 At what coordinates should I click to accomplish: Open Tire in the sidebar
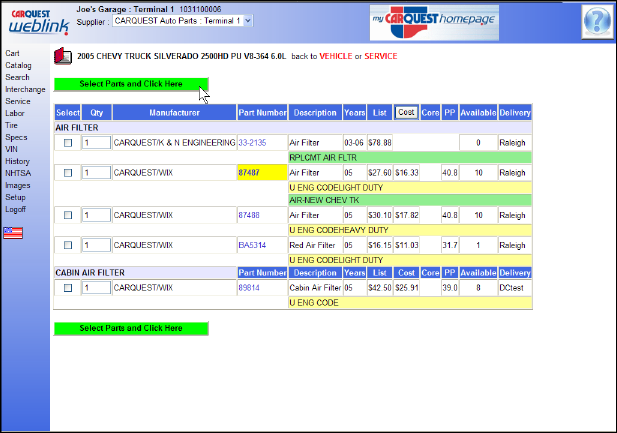[x=11, y=125]
